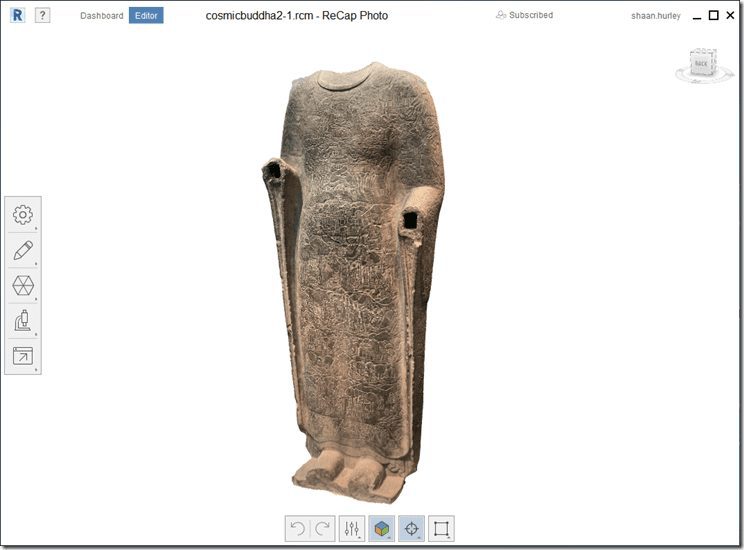The height and width of the screenshot is (550, 744).
Task: Click the ReCap R logo icon
Action: tap(15, 16)
